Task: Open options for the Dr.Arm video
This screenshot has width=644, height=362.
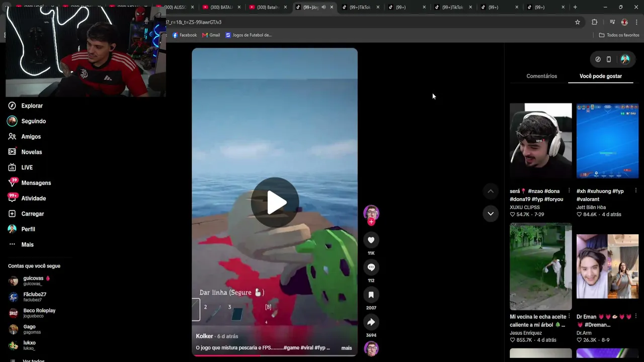Action: (636, 316)
